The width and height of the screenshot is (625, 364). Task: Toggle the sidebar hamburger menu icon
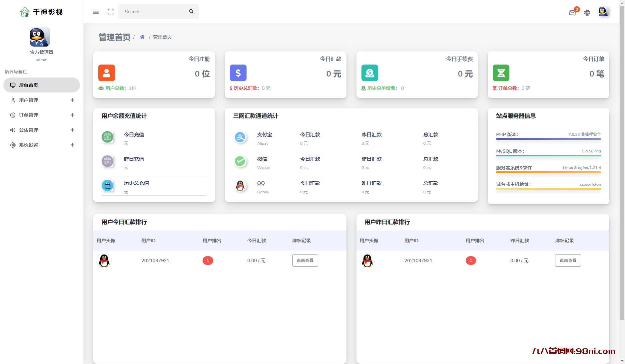(96, 12)
